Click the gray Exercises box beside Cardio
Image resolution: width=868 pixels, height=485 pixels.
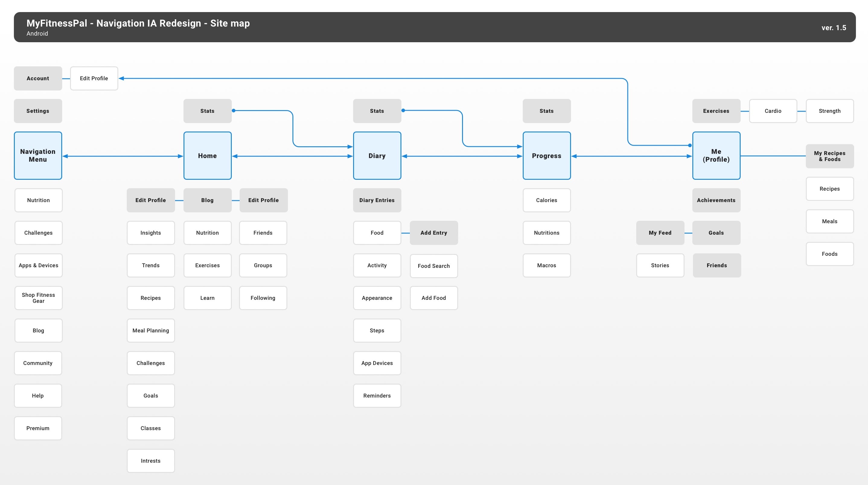[x=716, y=111]
